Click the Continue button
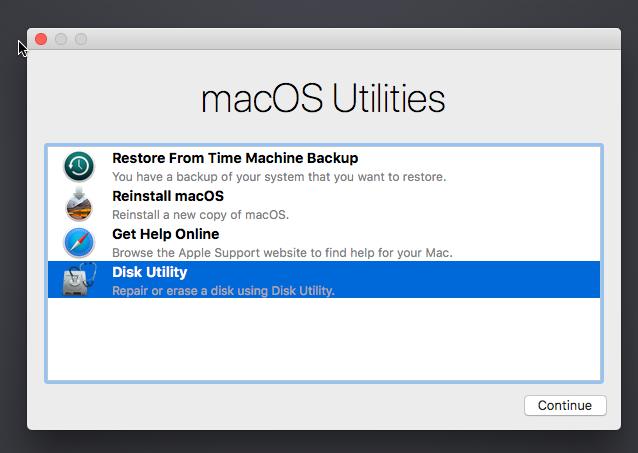 [565, 405]
